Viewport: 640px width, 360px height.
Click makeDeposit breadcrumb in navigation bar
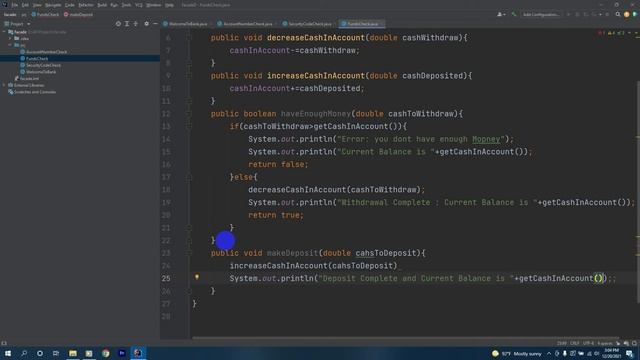pyautogui.click(x=78, y=15)
